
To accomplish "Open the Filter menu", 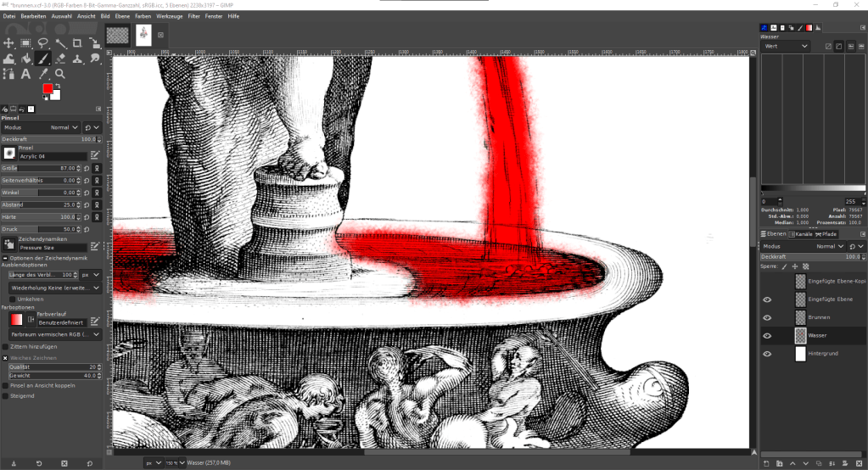I will (x=194, y=16).
